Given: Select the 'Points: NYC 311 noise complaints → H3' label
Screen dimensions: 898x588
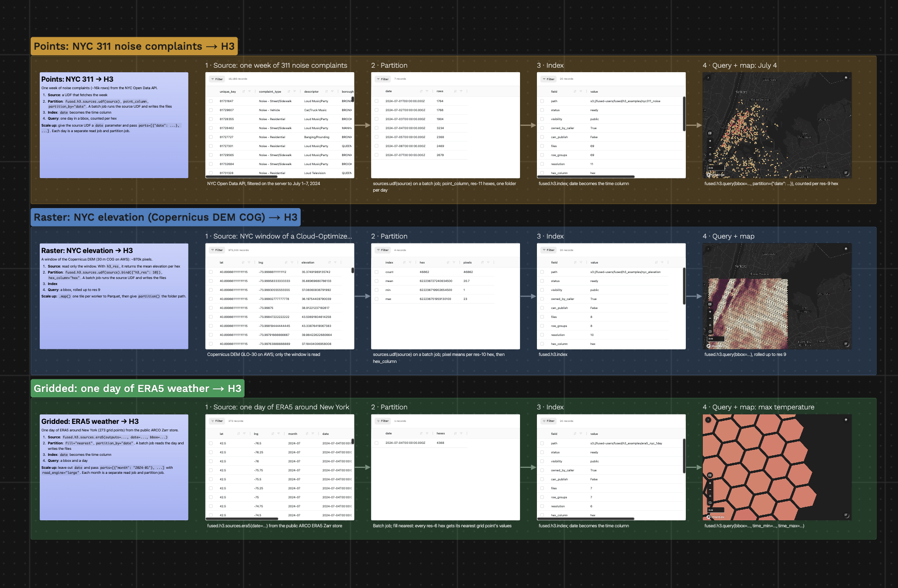Looking at the screenshot, I should (x=134, y=46).
